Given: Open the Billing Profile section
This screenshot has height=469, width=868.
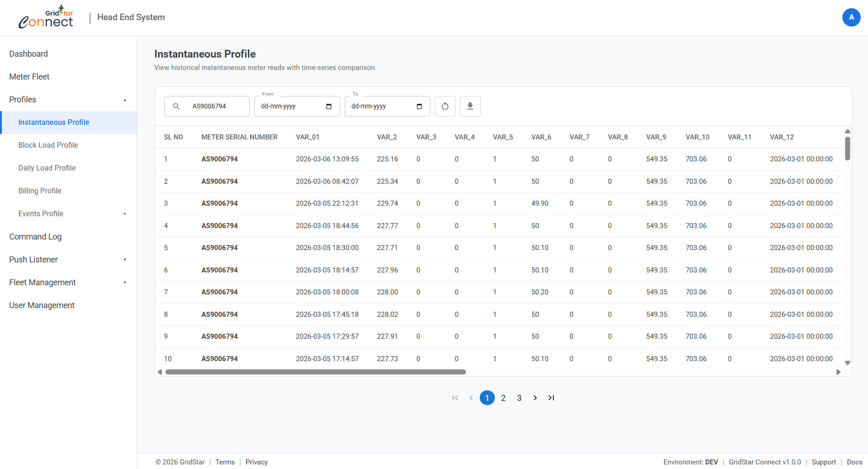Looking at the screenshot, I should [x=40, y=191].
